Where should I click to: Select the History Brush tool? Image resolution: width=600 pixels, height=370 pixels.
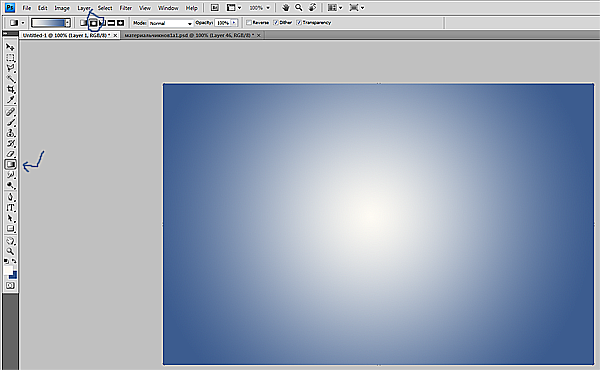[x=10, y=143]
